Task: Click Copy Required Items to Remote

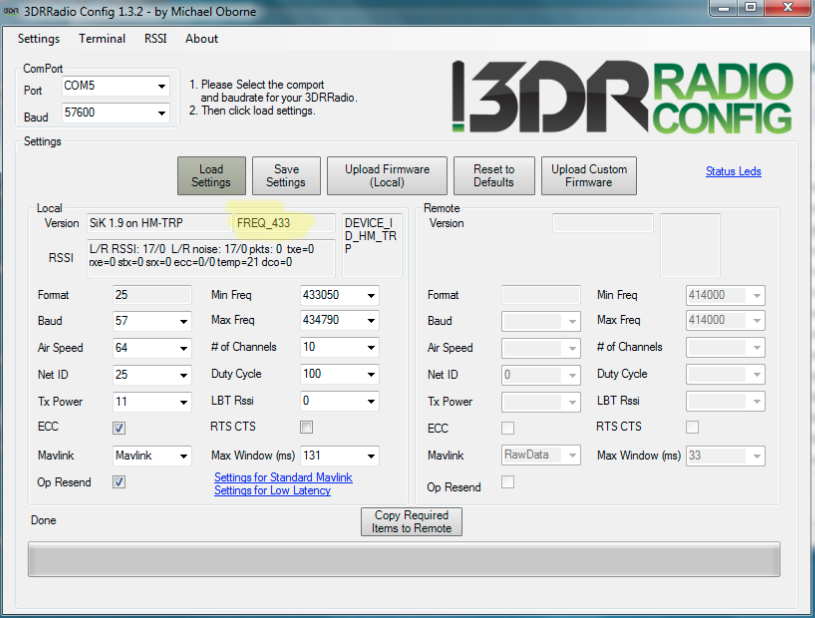Action: point(412,521)
